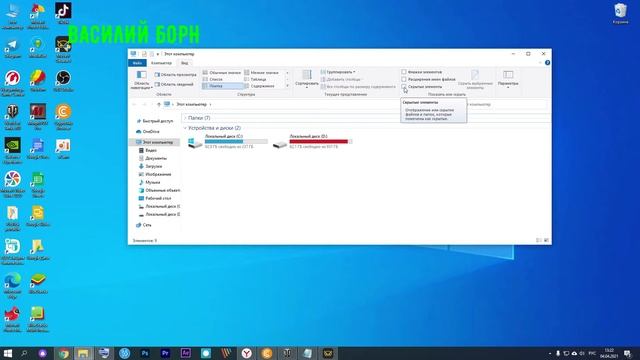The height and width of the screenshot is (360, 640).
Task: Open Объемные объекты in sidebar
Action: (x=159, y=191)
